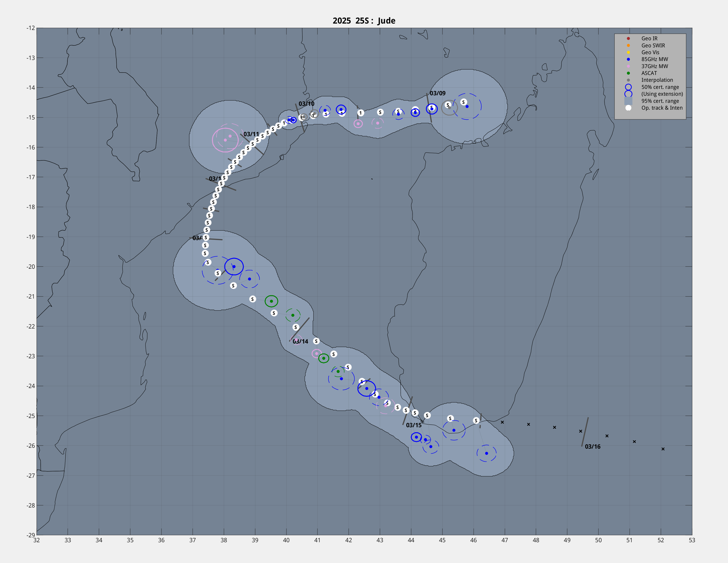Image resolution: width=728 pixels, height=563 pixels.
Task: Click the yellow Geo Vis legend dot
Action: (x=628, y=52)
